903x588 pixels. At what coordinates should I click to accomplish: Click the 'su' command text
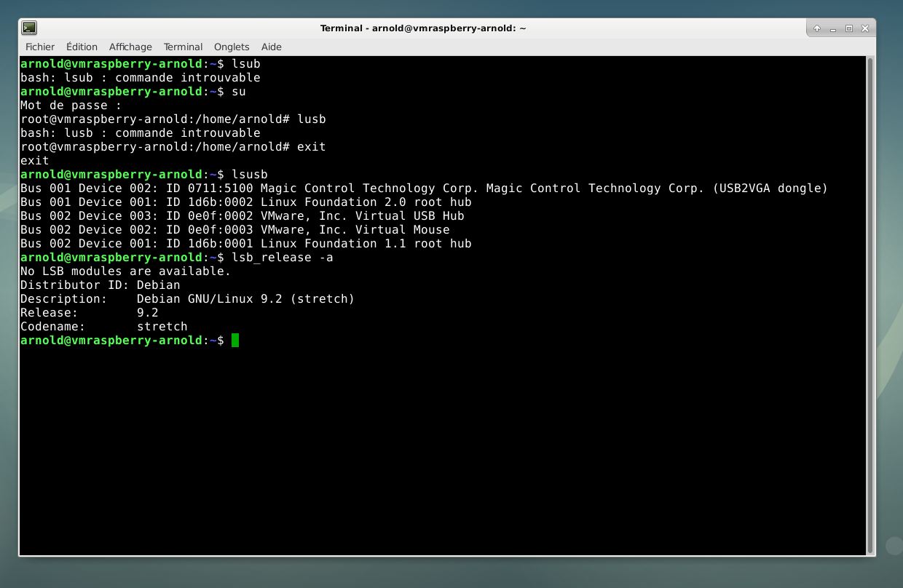click(239, 92)
